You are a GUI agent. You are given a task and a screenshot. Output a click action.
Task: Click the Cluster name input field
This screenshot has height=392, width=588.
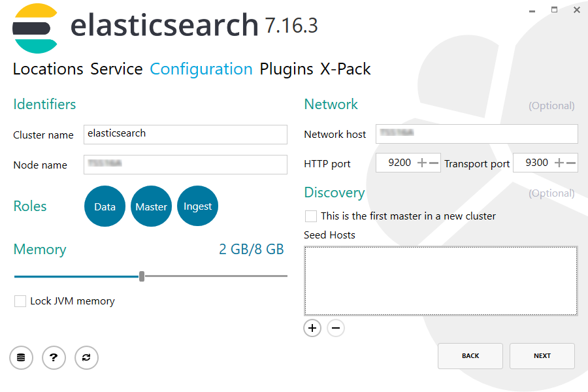pos(185,135)
